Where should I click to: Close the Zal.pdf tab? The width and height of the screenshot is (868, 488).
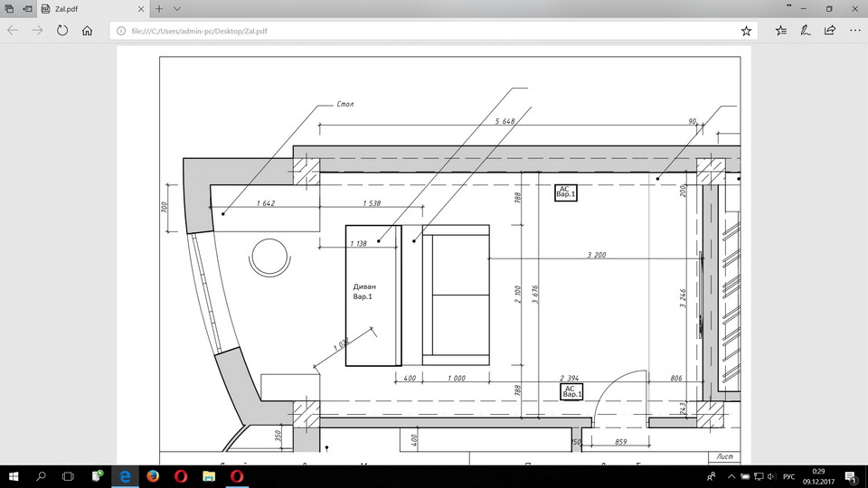click(140, 8)
